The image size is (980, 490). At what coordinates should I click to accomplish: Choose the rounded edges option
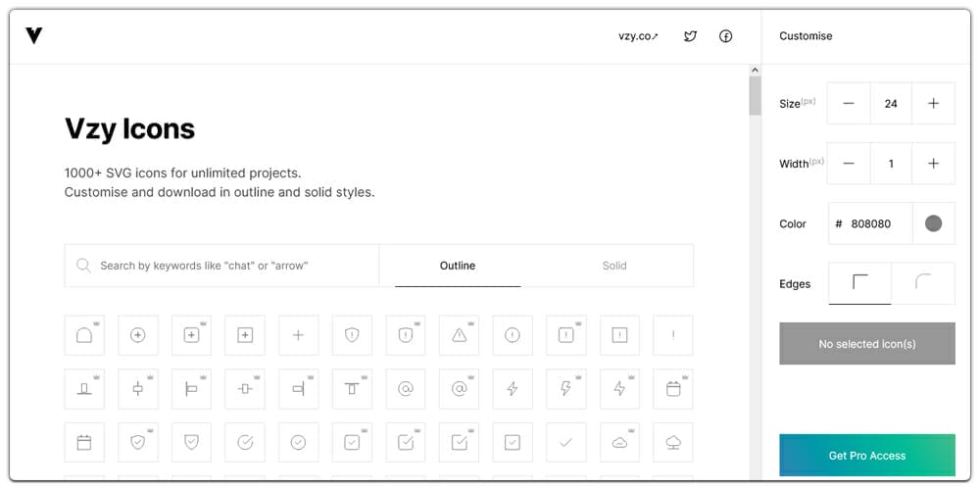923,283
